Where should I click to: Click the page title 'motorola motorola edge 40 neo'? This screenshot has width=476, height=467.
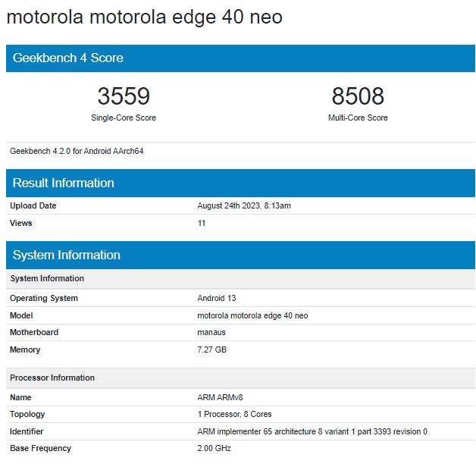pos(145,17)
